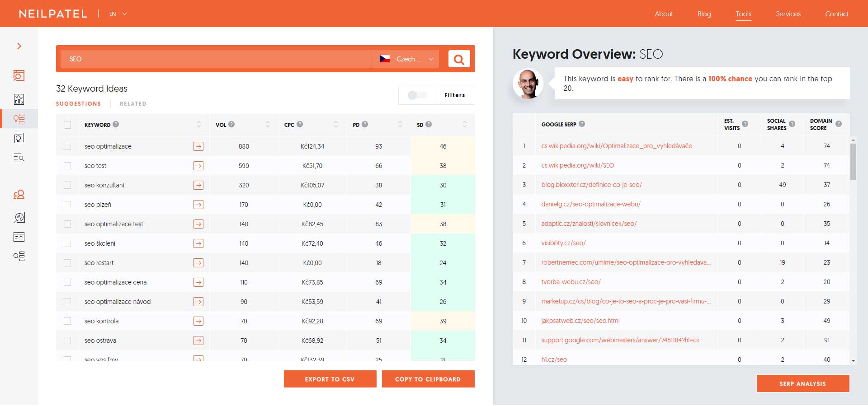Open the Services menu item
The height and width of the screenshot is (406, 868).
tap(788, 14)
